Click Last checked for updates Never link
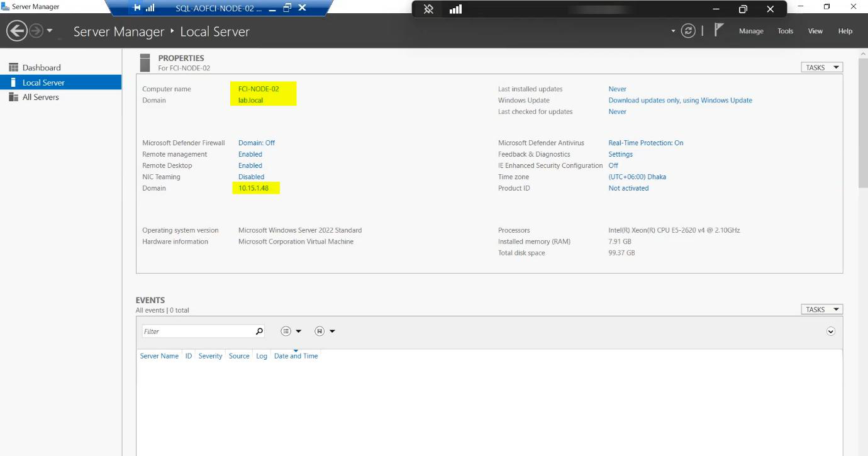868x456 pixels. 617,111
